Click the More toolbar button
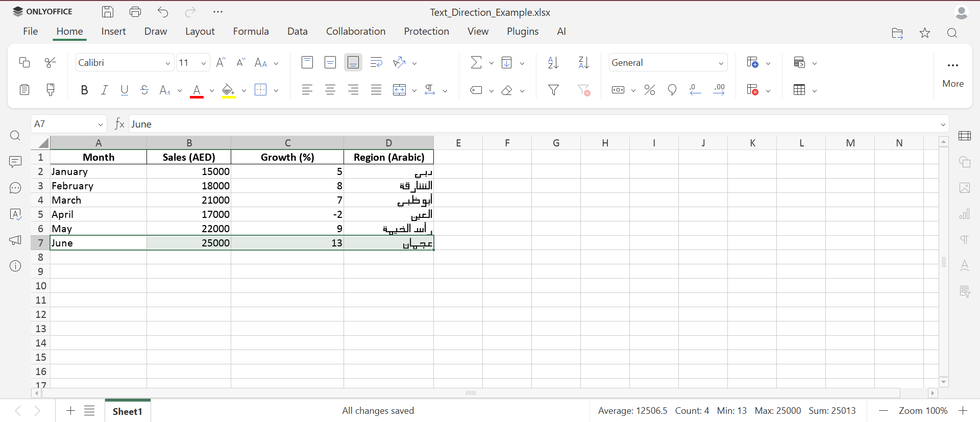The image size is (980, 422). [x=953, y=75]
